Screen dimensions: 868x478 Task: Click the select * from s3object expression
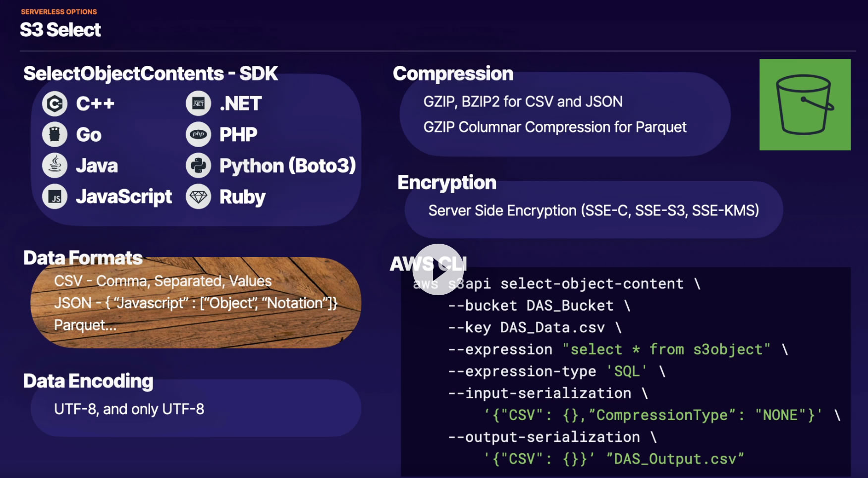(666, 350)
